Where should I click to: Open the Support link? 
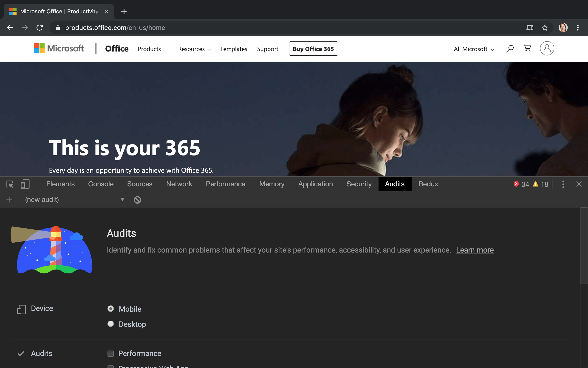(268, 49)
